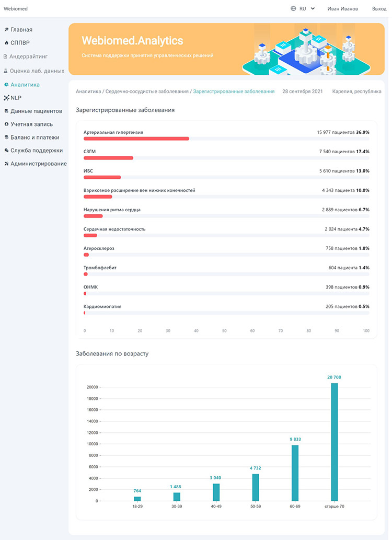Viewport: 392px width, 540px height.
Task: Open the NLP menu item
Action: [x=16, y=98]
